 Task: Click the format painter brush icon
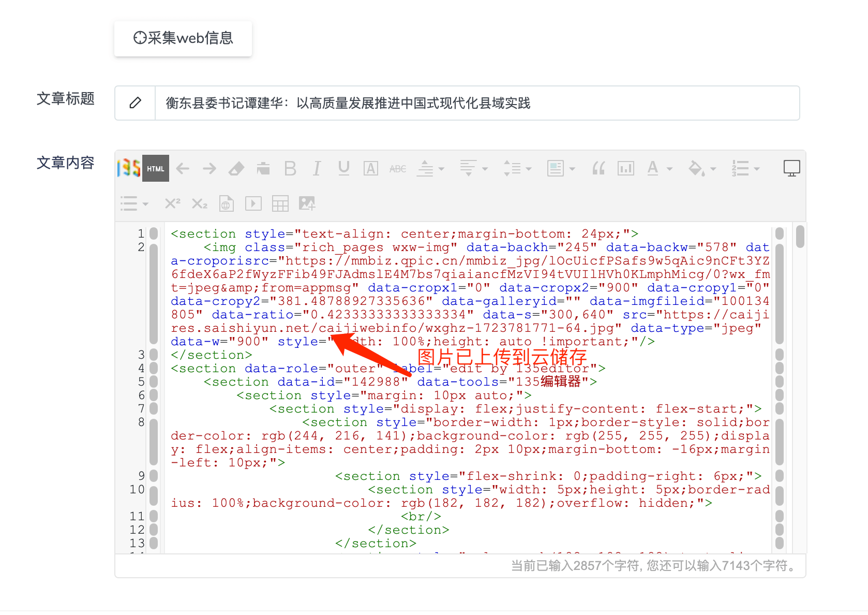click(263, 168)
